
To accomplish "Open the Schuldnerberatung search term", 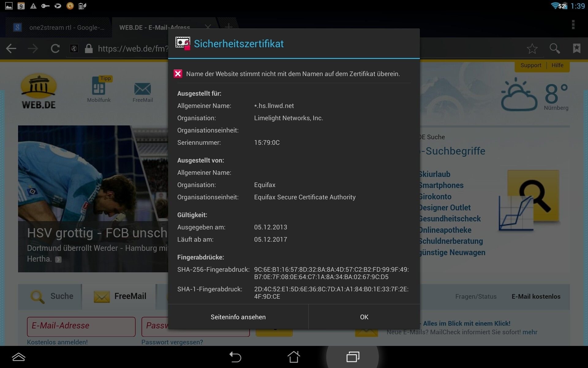I will coord(451,241).
